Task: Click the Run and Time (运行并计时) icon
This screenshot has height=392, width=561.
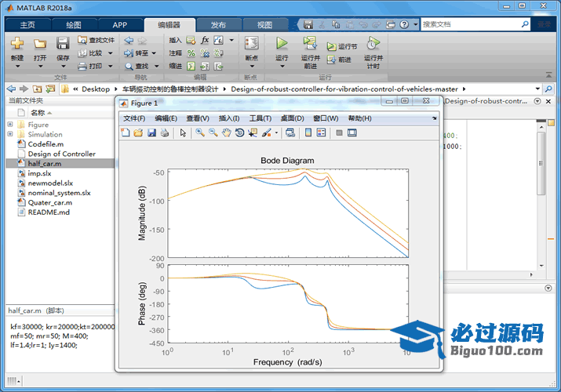Action: [x=373, y=44]
